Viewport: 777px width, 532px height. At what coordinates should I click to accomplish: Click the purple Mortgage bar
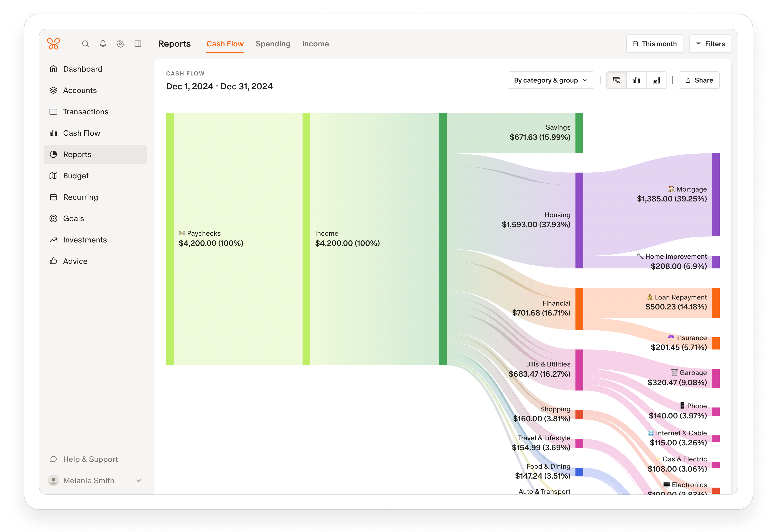point(716,195)
